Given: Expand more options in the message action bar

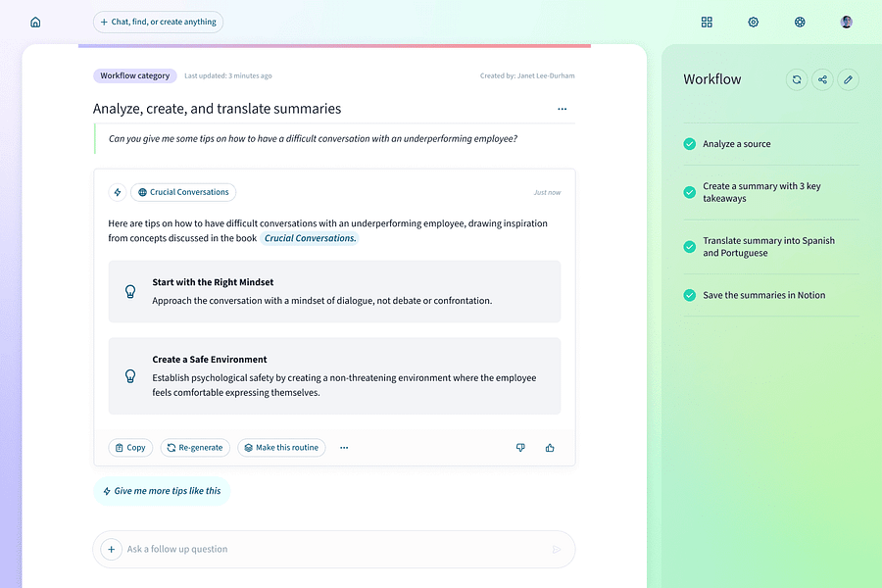Looking at the screenshot, I should (x=344, y=447).
